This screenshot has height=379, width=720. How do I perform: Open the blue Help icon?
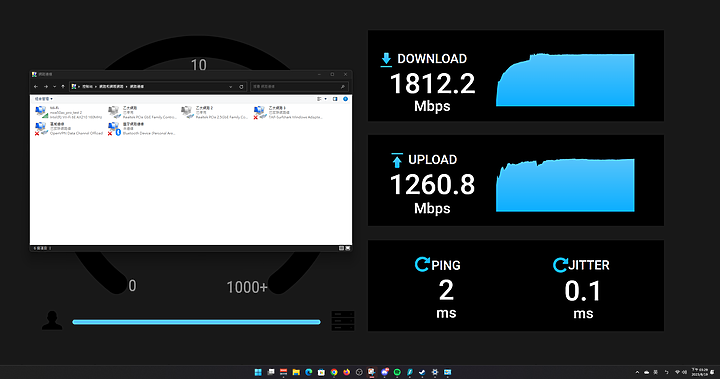click(345, 99)
